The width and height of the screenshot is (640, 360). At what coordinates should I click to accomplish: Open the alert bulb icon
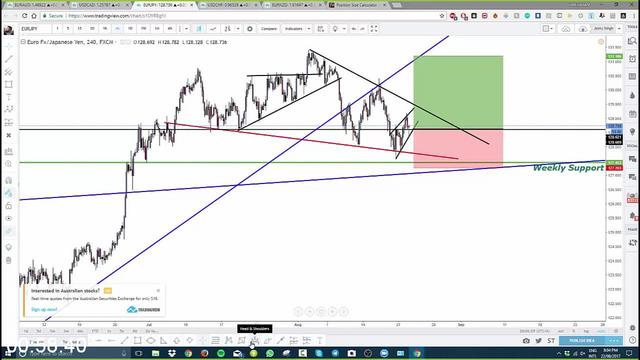click(335, 29)
